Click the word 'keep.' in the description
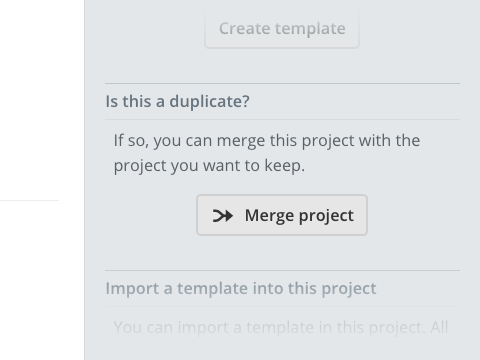 (285, 166)
